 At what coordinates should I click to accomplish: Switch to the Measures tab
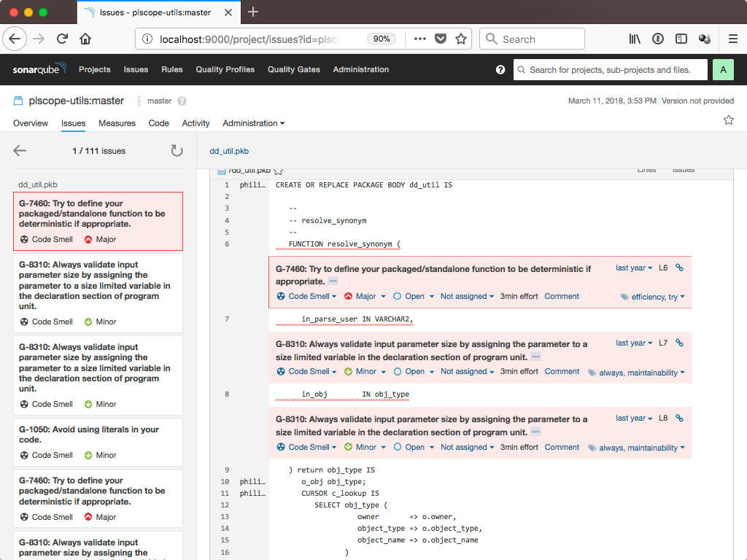[x=117, y=123]
